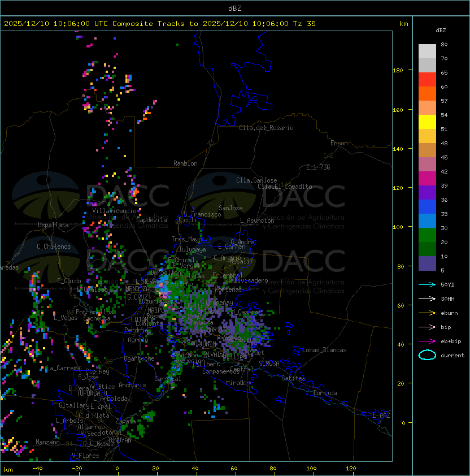Click the 'Ramblon' map label
Screen dimensions: 470x476
click(185, 163)
